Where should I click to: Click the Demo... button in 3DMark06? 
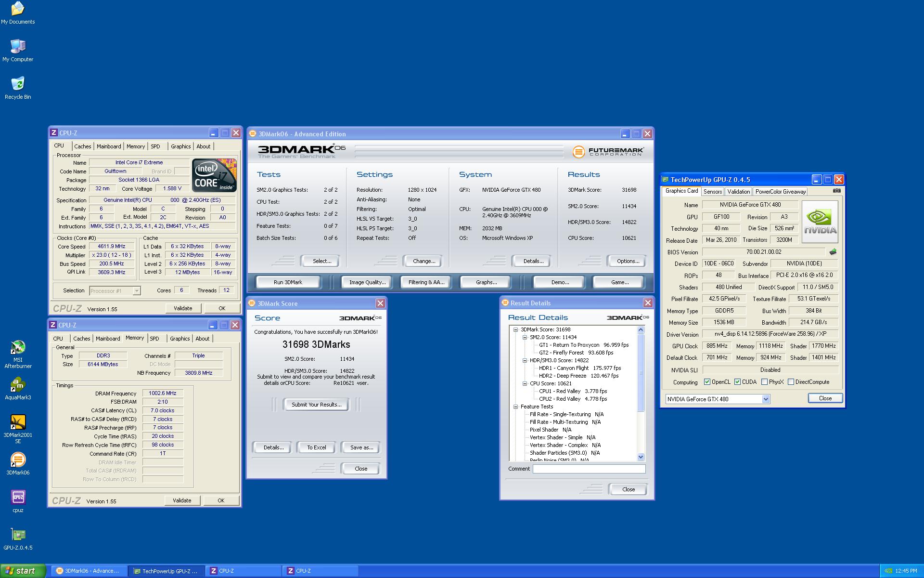point(560,282)
